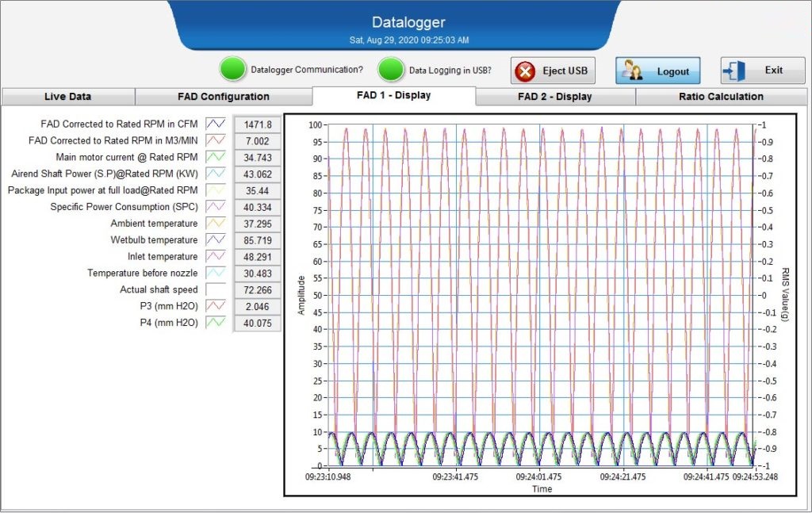The image size is (812, 513).
Task: Click the P4 (mm H2O) plot legend icon
Action: (x=216, y=323)
